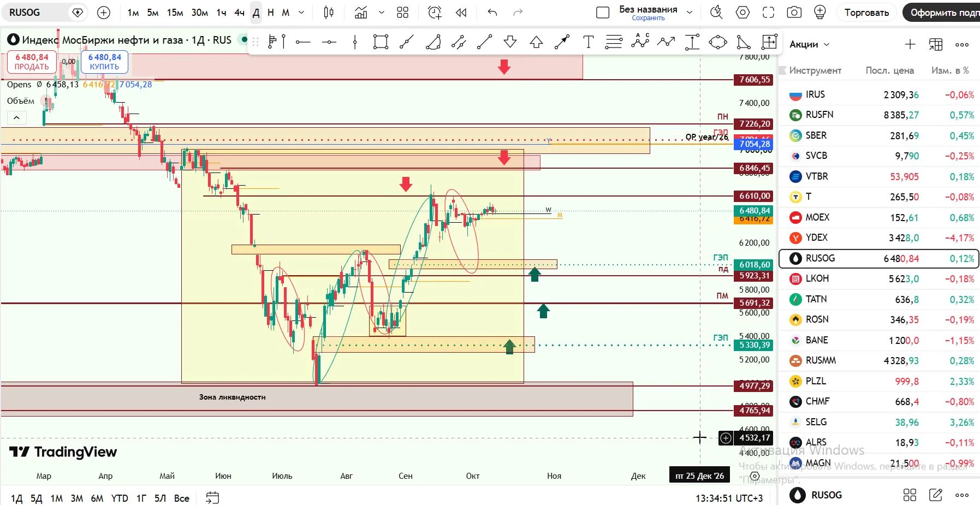Screen dimensions: 980x505
Task: Select the arrow down marker tool
Action: [510, 41]
